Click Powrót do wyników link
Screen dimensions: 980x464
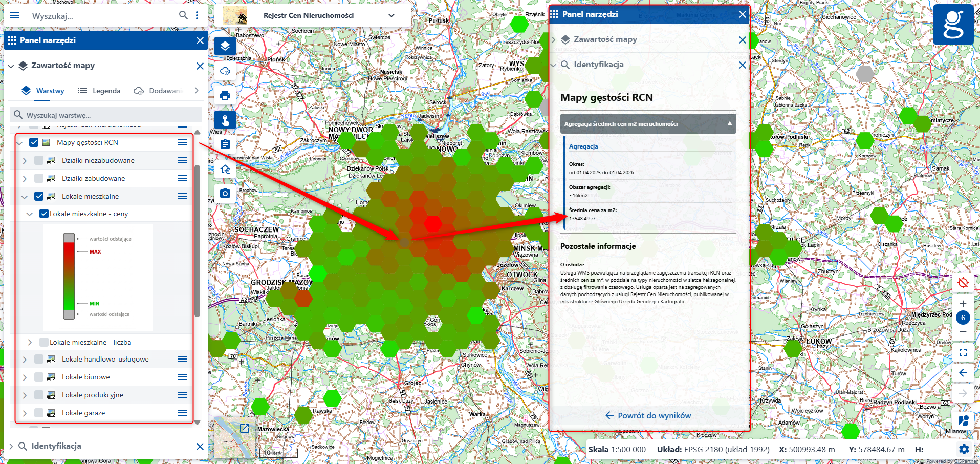coord(648,415)
